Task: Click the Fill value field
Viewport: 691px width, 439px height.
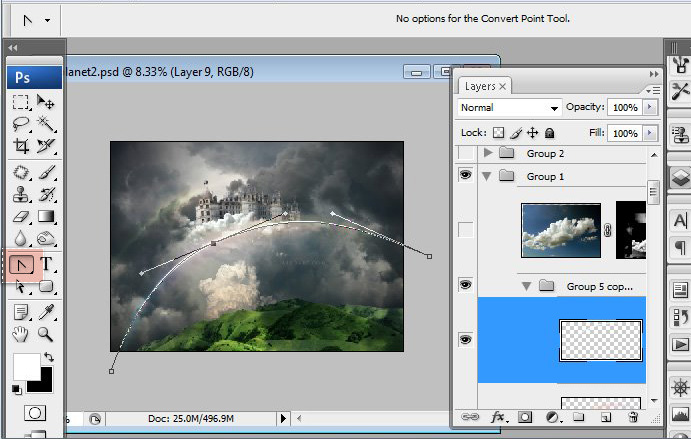Action: pyautogui.click(x=625, y=133)
